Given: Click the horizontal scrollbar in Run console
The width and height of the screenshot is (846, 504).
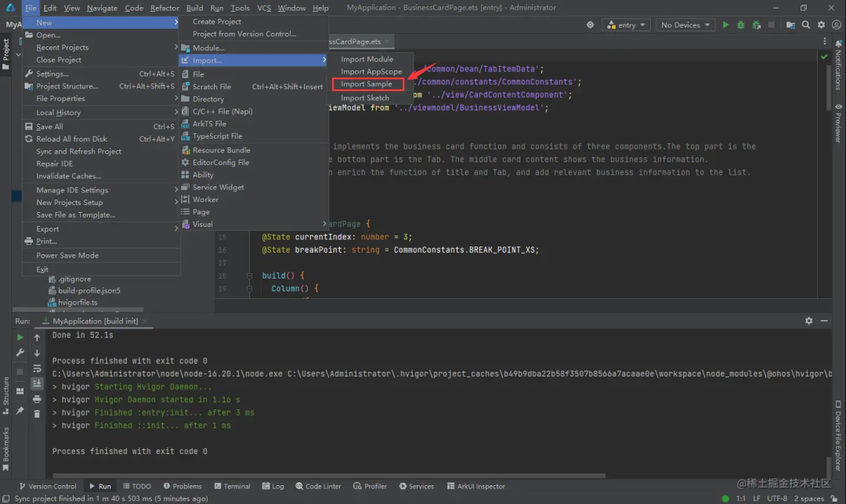Looking at the screenshot, I should 329,476.
